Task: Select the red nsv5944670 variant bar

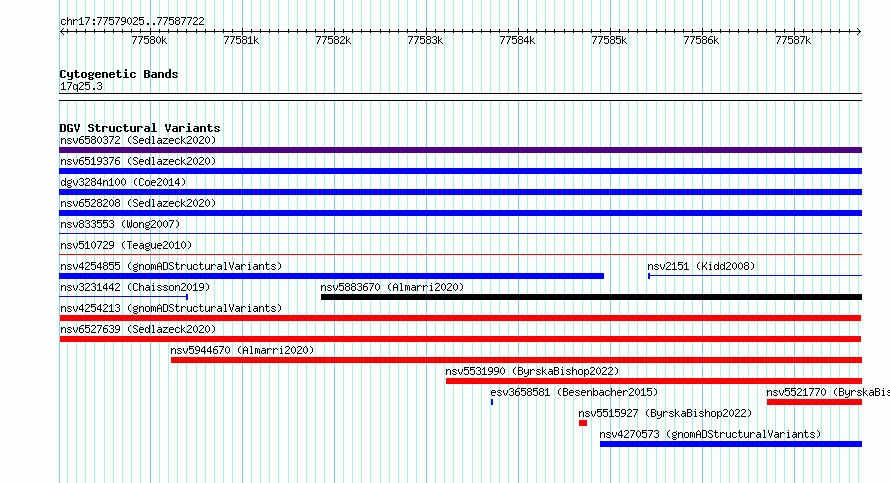Action: (x=517, y=360)
